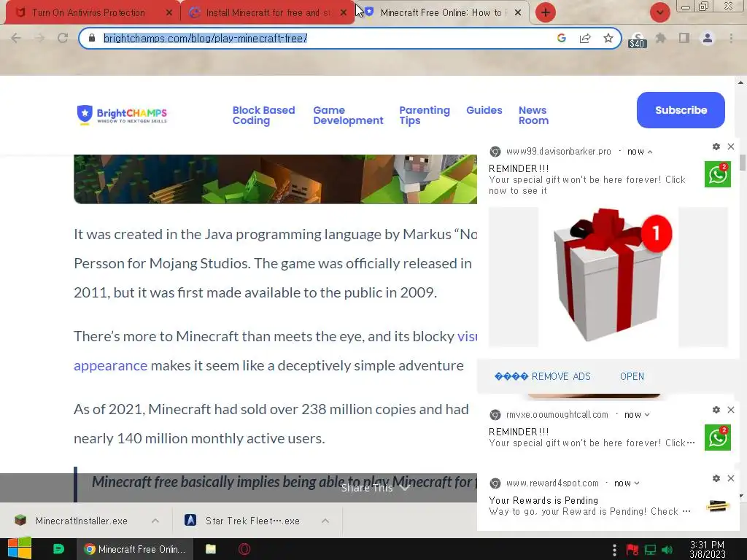Reload the page with the refresh icon
The width and height of the screenshot is (747, 560).
[x=63, y=38]
